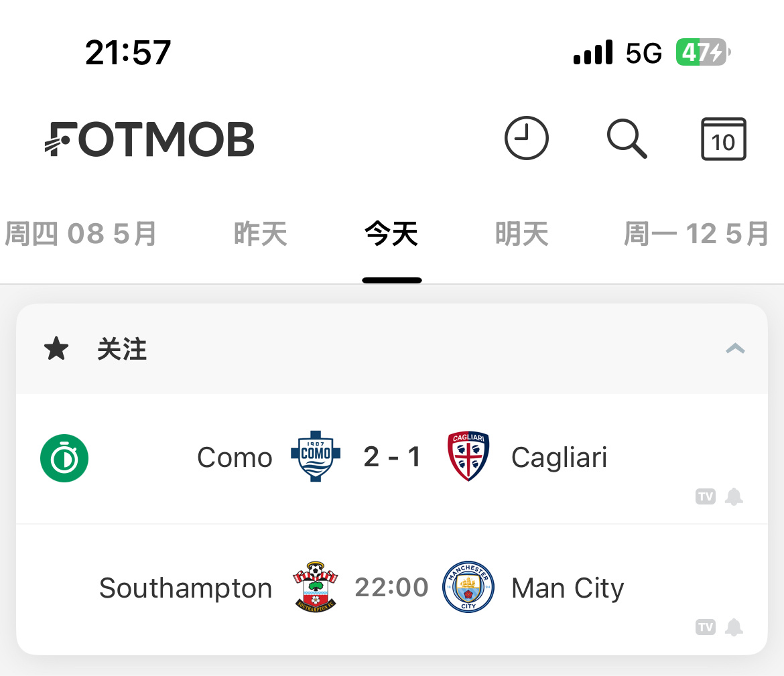This screenshot has height=676, width=784.
Task: Toggle notification bell for Como vs Cagliari
Action: [x=734, y=496]
